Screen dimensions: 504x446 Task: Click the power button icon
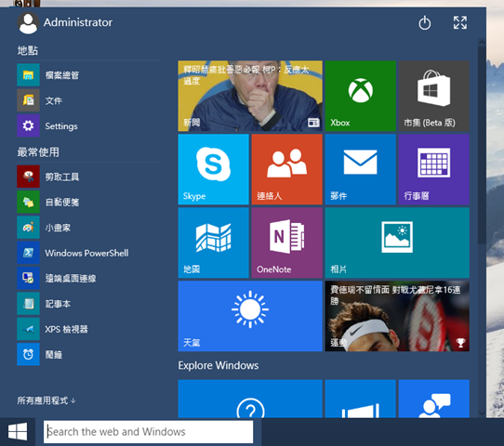click(x=425, y=23)
